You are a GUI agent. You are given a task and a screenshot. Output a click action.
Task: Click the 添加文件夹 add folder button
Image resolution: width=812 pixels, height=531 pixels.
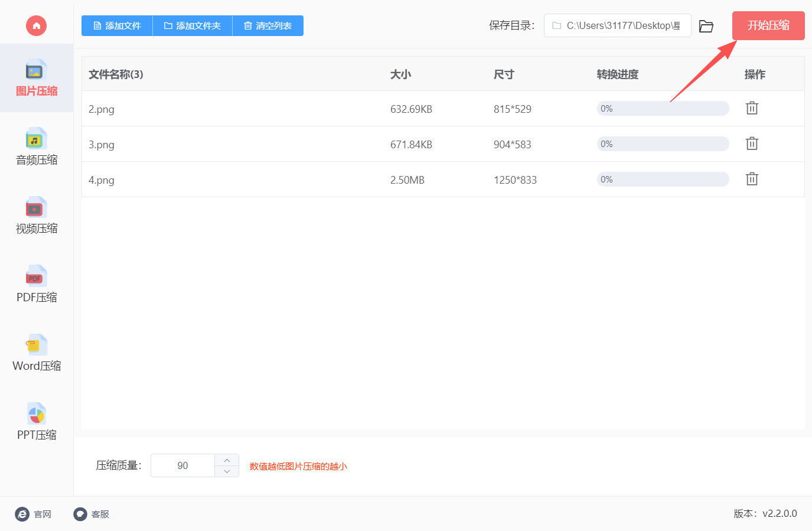[x=193, y=25]
